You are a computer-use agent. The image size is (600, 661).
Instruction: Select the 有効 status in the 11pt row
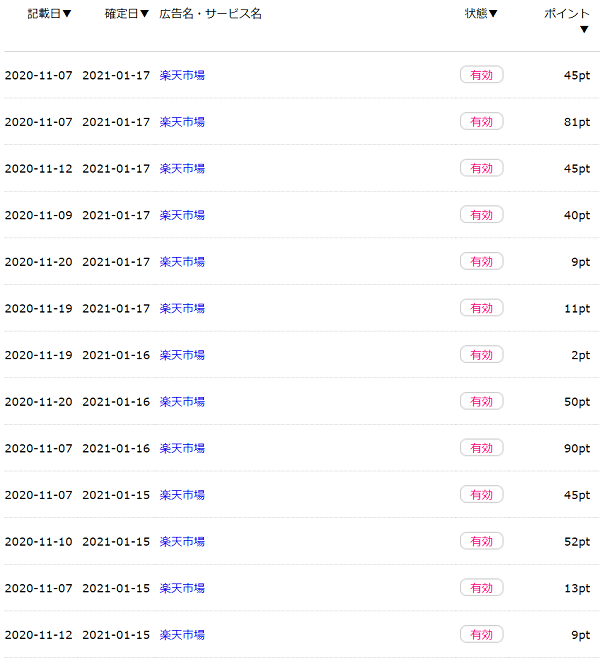coord(481,308)
